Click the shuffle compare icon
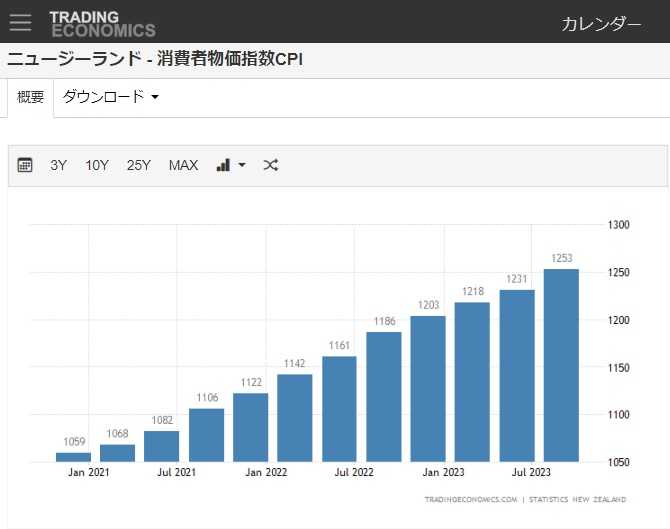This screenshot has width=670, height=529. [270, 165]
